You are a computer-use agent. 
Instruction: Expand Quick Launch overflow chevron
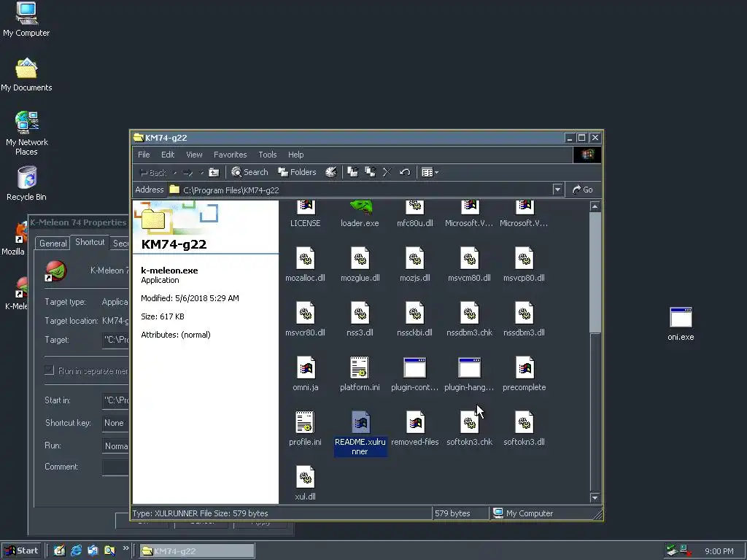125,548
